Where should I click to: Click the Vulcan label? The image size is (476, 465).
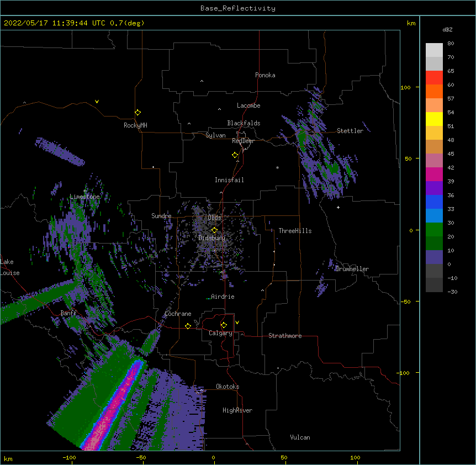pos(300,437)
